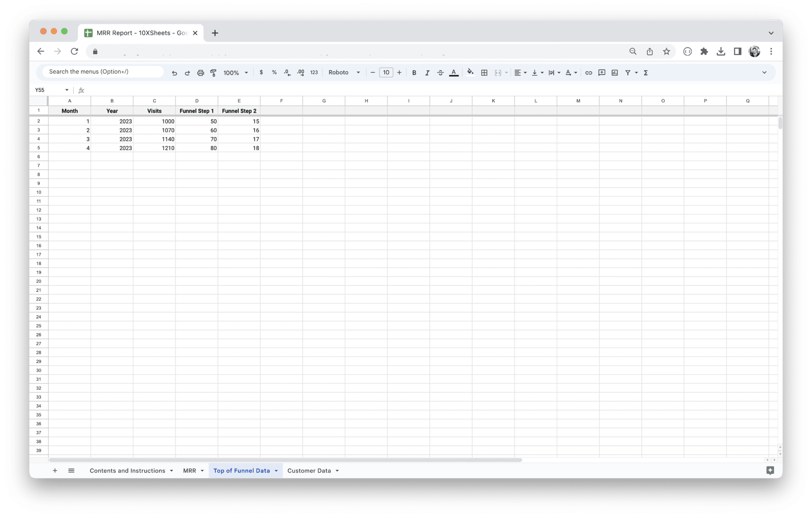Image resolution: width=812 pixels, height=517 pixels.
Task: Open the Insert link tool
Action: point(588,73)
